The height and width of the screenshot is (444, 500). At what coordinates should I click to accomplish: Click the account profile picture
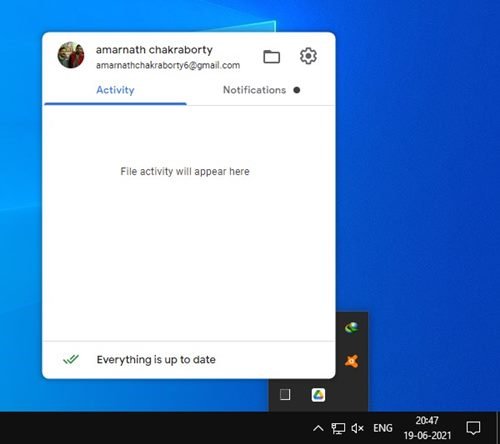(71, 55)
